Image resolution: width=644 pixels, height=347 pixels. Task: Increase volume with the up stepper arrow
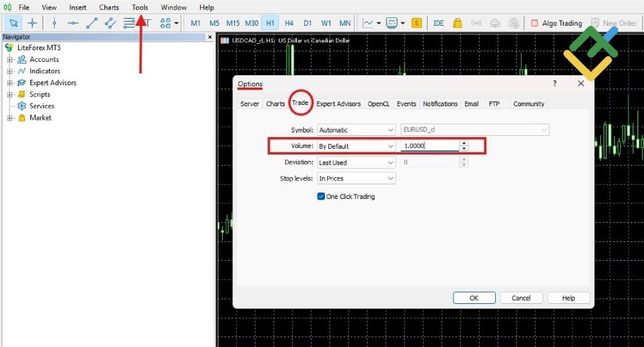(x=464, y=144)
